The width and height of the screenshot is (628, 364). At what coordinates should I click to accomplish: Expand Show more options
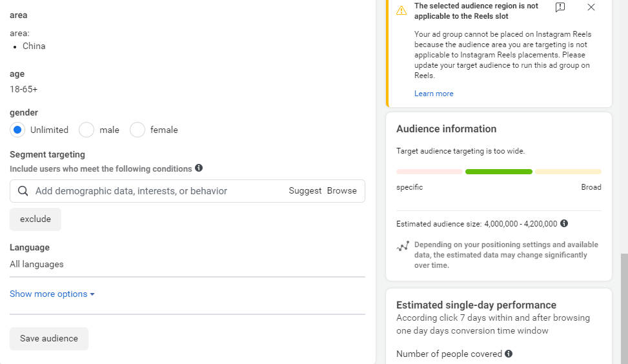tap(48, 294)
